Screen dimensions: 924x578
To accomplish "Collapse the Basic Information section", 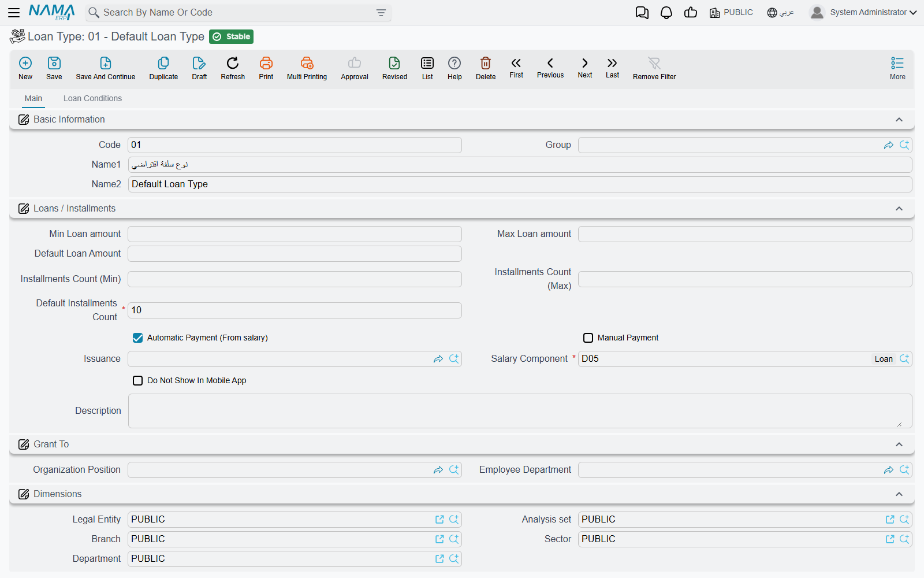I will point(899,120).
